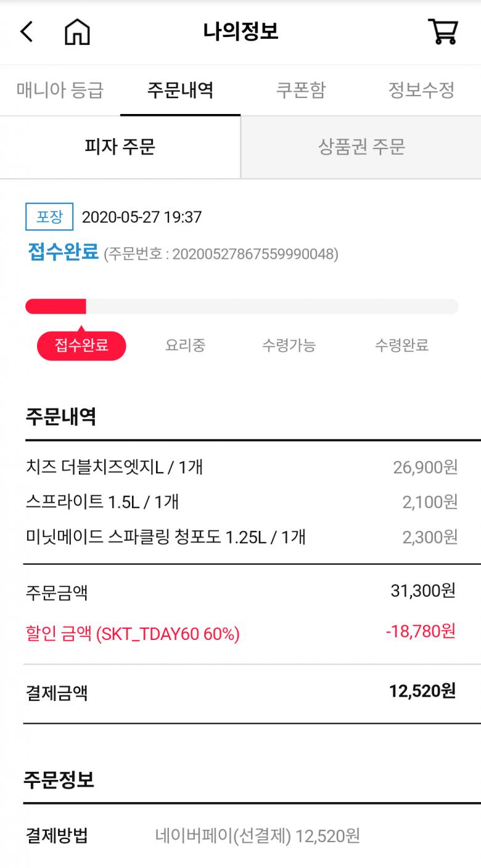
Task: Tap the 수령완료 progress step
Action: tap(401, 345)
